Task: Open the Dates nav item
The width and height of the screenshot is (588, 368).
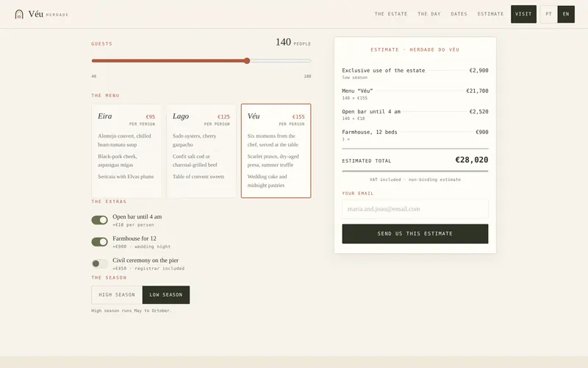Action: (x=459, y=14)
